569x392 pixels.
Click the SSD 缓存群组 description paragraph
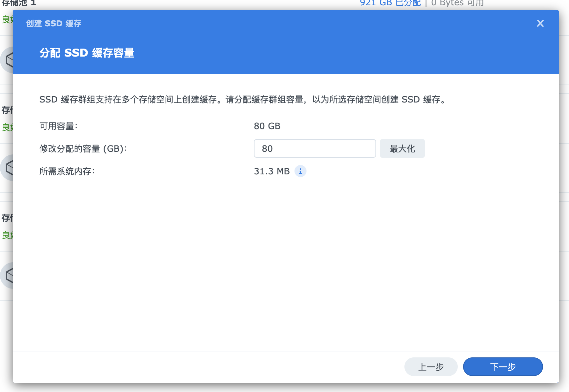(x=243, y=99)
